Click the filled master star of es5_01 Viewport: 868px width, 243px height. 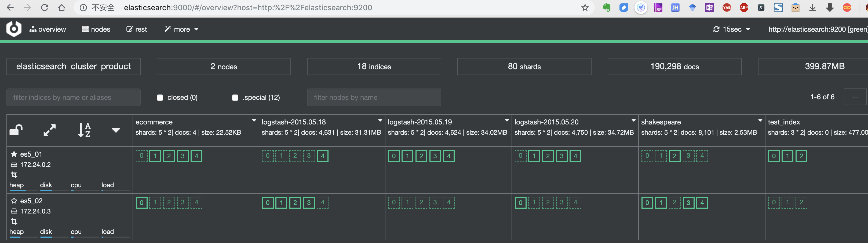pyautogui.click(x=14, y=154)
